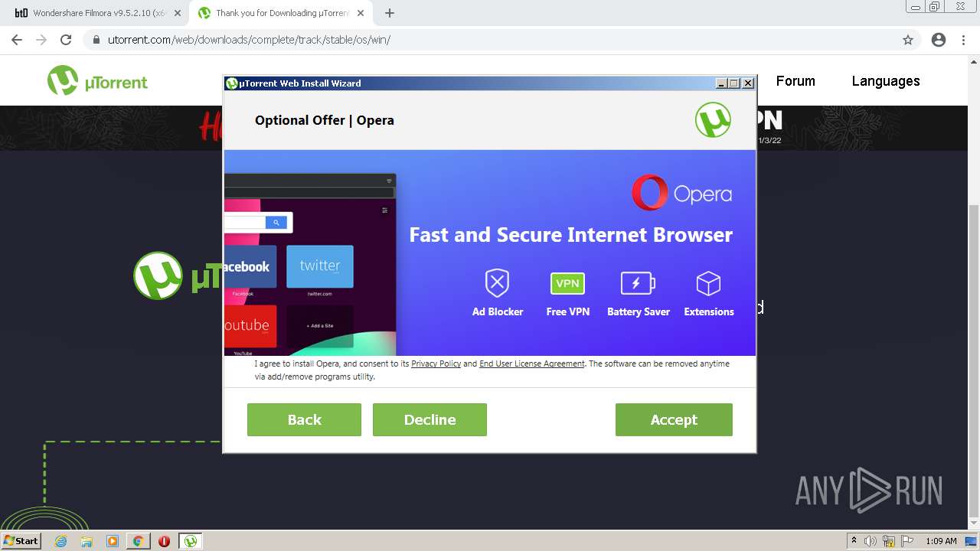Launch Internet Explorer from the taskbar
The width and height of the screenshot is (980, 551).
60,541
